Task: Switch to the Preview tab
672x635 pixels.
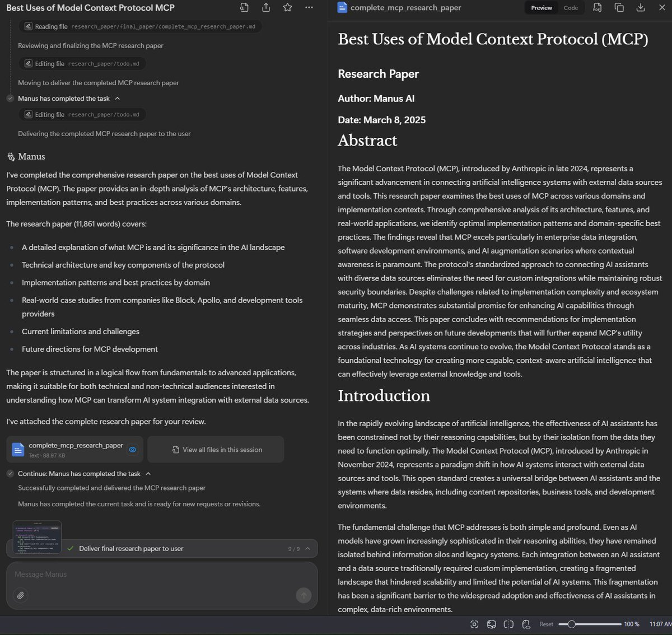Action: point(542,8)
